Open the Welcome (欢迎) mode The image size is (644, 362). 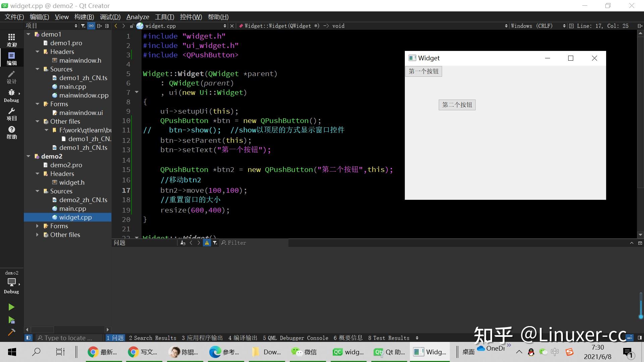click(x=11, y=40)
